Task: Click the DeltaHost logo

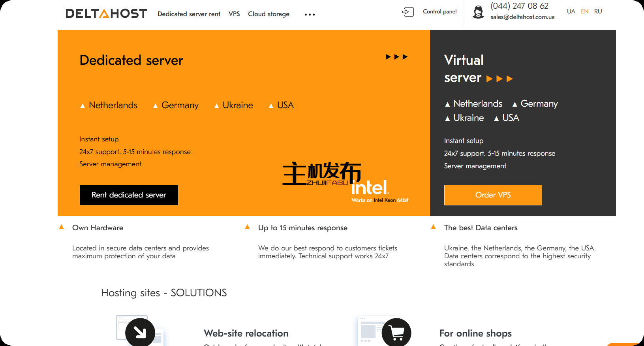Action: coord(106,14)
